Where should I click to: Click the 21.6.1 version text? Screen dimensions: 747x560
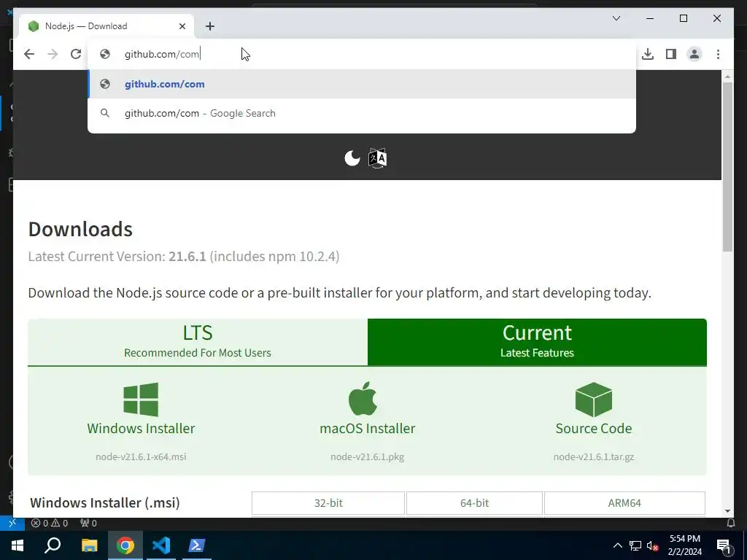point(187,256)
